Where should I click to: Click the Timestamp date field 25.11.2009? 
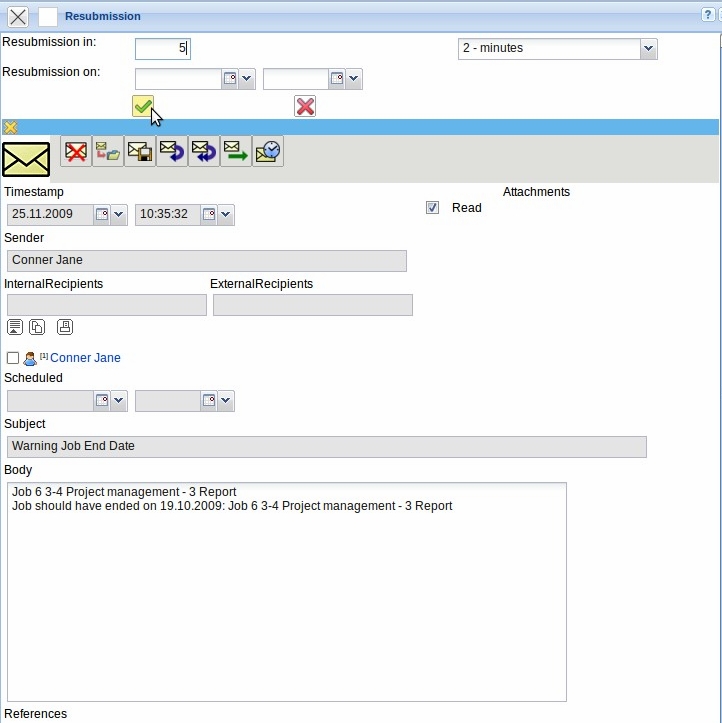click(x=50, y=214)
